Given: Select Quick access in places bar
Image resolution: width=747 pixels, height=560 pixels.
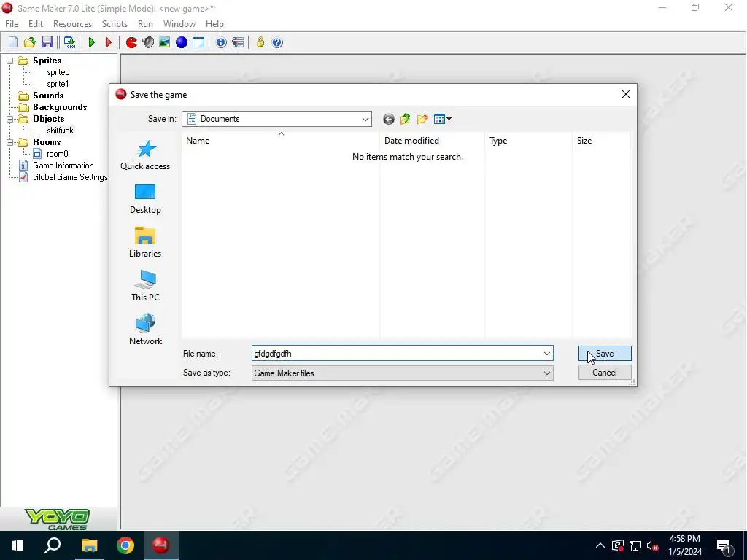Looking at the screenshot, I should point(145,155).
